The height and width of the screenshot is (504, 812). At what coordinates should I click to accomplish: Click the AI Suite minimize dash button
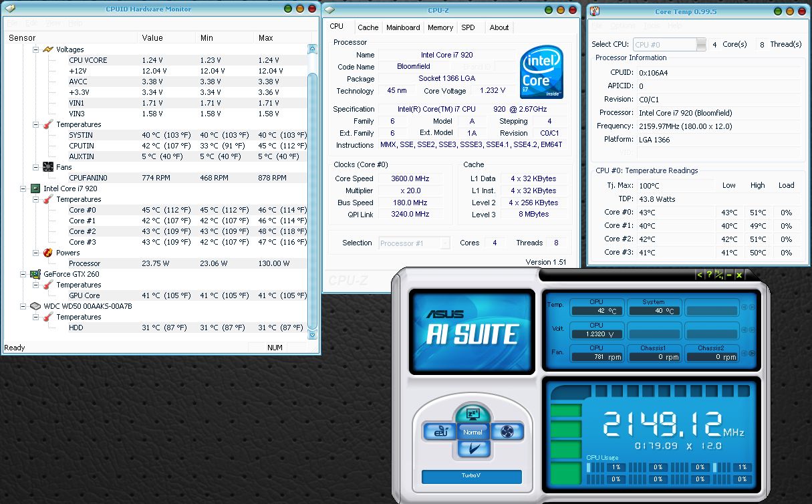pyautogui.click(x=729, y=275)
